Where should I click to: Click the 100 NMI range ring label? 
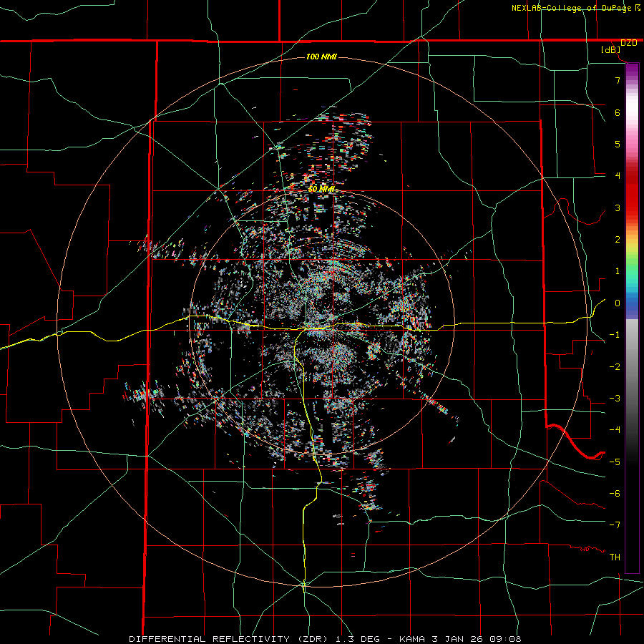(321, 57)
